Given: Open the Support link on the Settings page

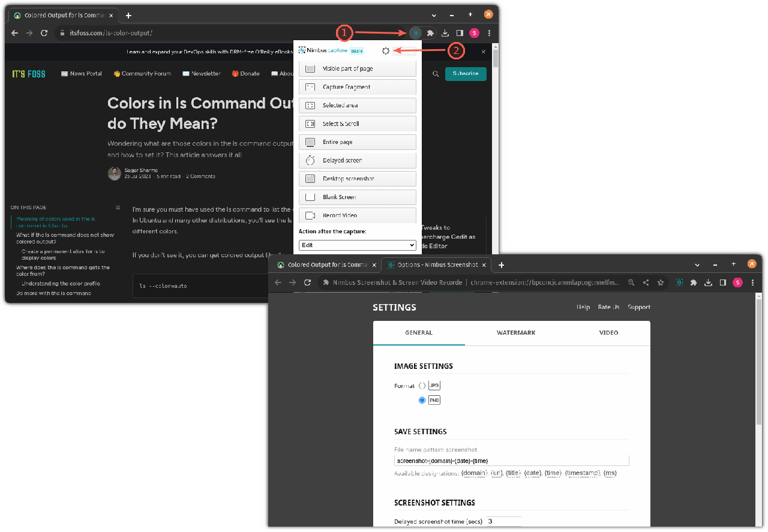Looking at the screenshot, I should tap(638, 307).
